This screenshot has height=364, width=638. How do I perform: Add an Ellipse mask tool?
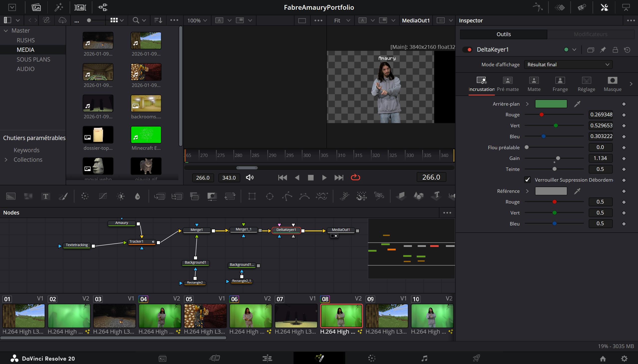(x=269, y=197)
